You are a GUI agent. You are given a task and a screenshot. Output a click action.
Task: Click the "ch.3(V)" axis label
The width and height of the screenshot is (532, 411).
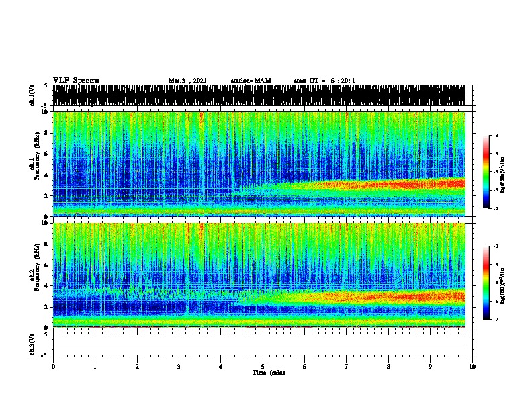(x=32, y=345)
